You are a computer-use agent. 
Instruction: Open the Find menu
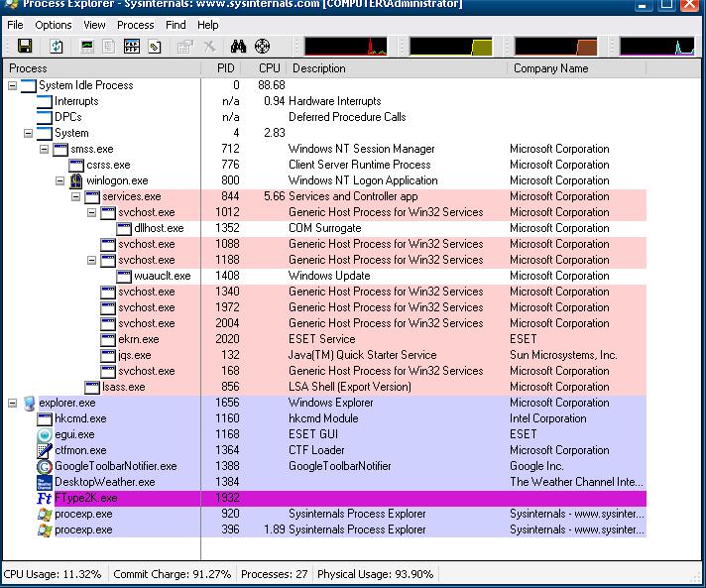click(176, 25)
